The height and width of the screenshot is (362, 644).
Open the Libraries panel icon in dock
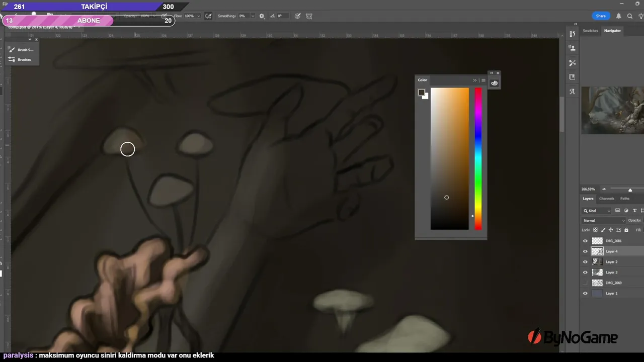coord(572,77)
